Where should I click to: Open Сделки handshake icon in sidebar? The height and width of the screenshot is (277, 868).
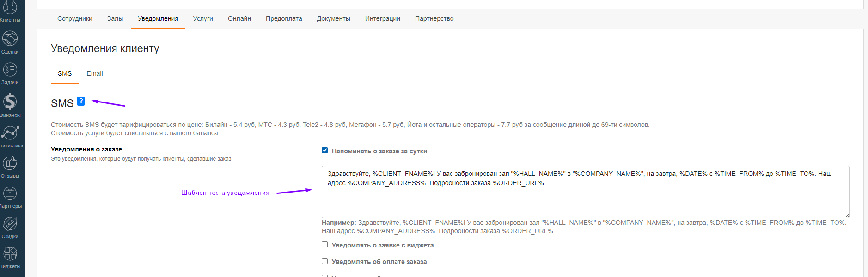tap(10, 39)
